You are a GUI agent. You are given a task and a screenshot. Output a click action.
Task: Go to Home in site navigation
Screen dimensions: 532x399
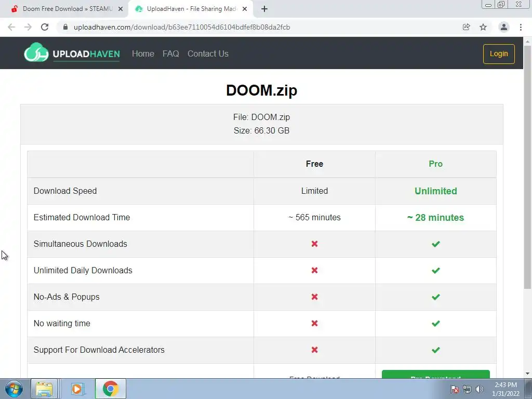coord(143,54)
